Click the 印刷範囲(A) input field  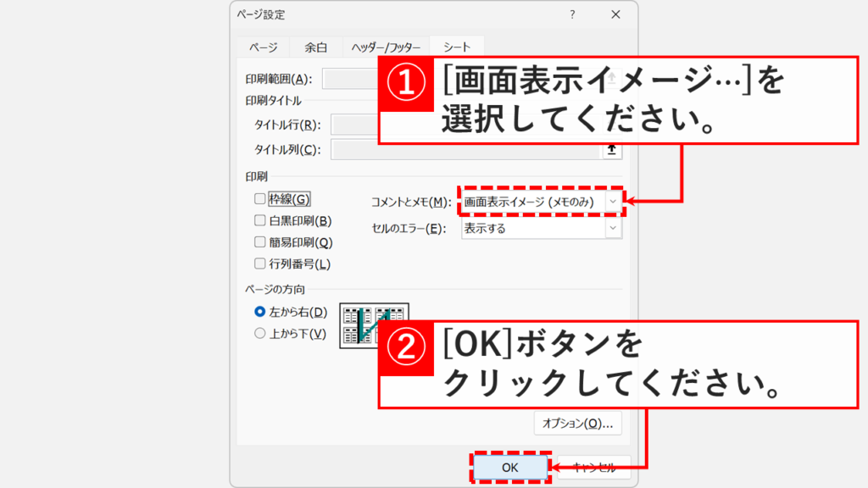point(350,79)
